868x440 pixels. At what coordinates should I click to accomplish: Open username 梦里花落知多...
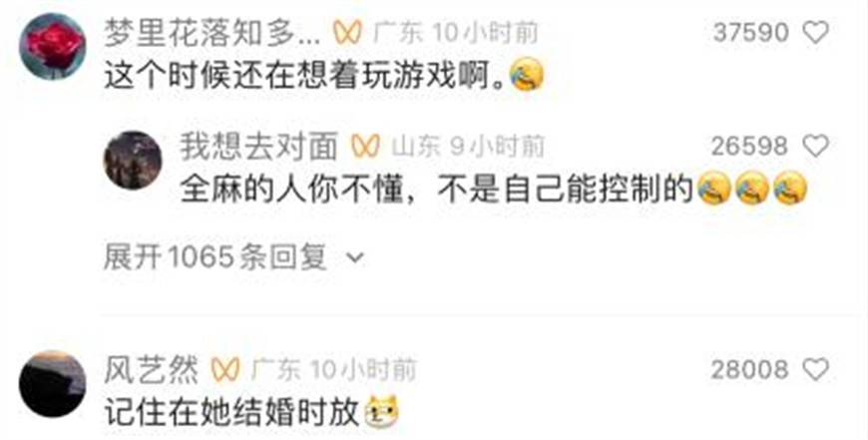[213, 33]
